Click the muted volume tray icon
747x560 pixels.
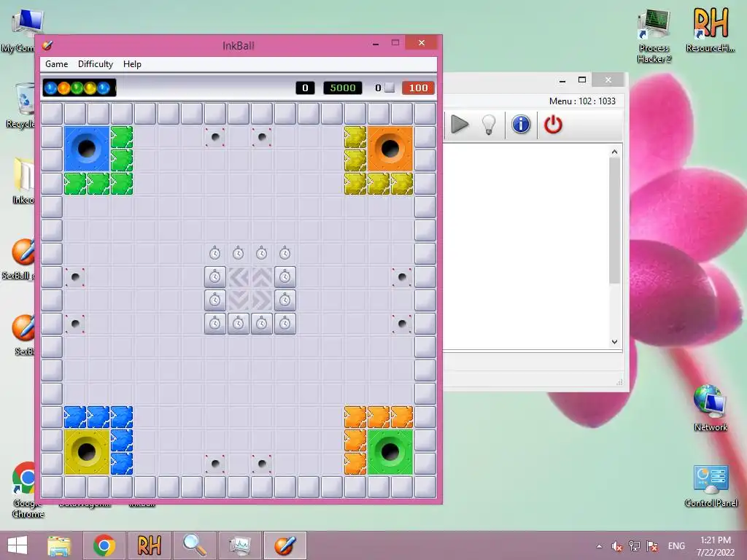click(617, 546)
